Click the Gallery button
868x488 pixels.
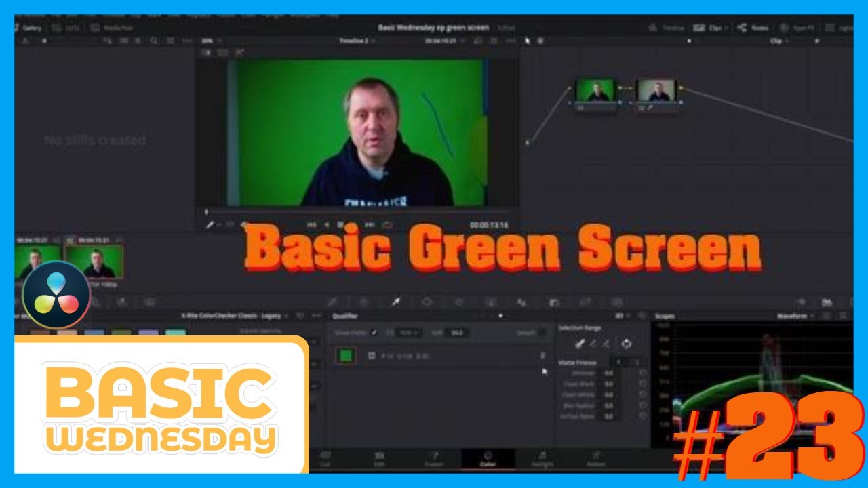pyautogui.click(x=28, y=28)
